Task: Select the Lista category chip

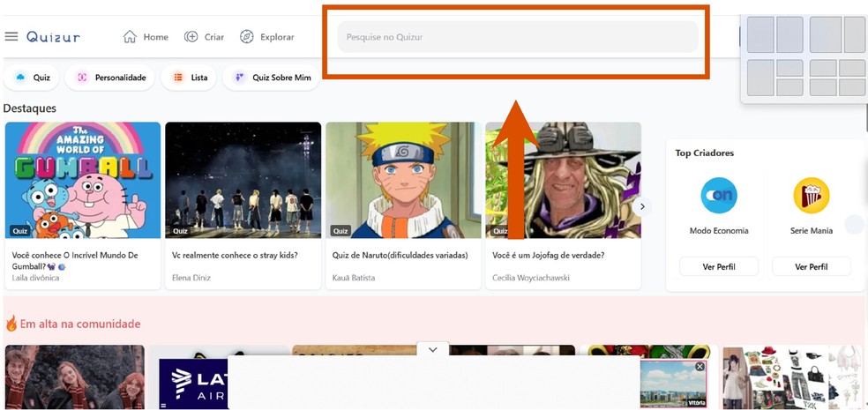Action: pyautogui.click(x=189, y=78)
